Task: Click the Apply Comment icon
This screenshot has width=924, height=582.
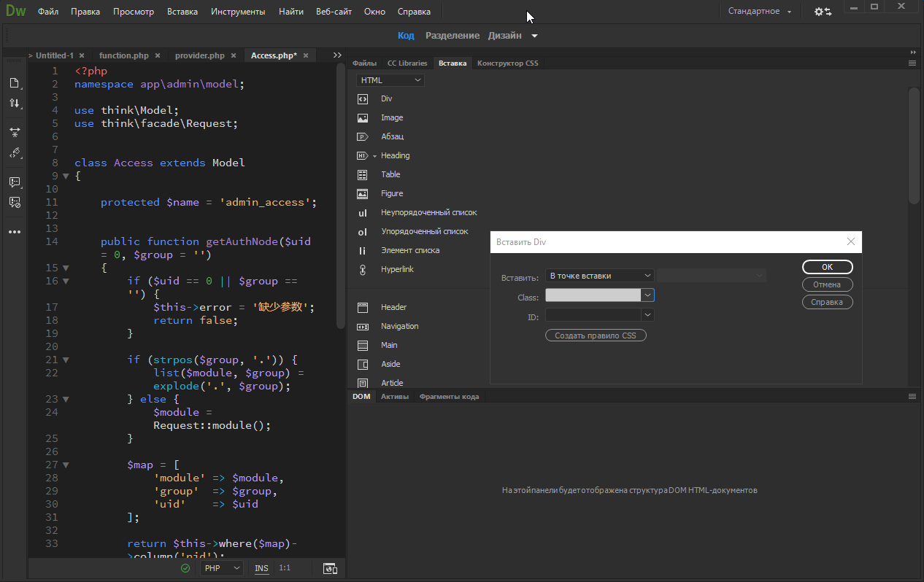Action: [14, 182]
